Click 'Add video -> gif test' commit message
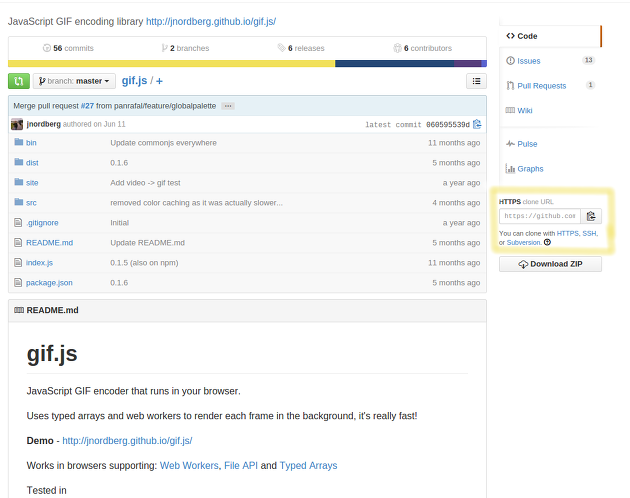Viewport: 630px width, 498px height. [145, 183]
